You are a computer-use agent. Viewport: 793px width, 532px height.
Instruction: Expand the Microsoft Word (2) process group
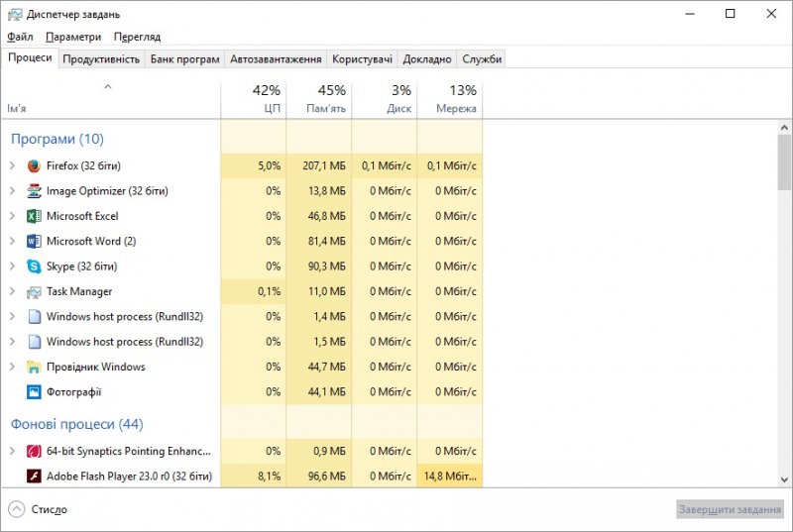[x=13, y=241]
